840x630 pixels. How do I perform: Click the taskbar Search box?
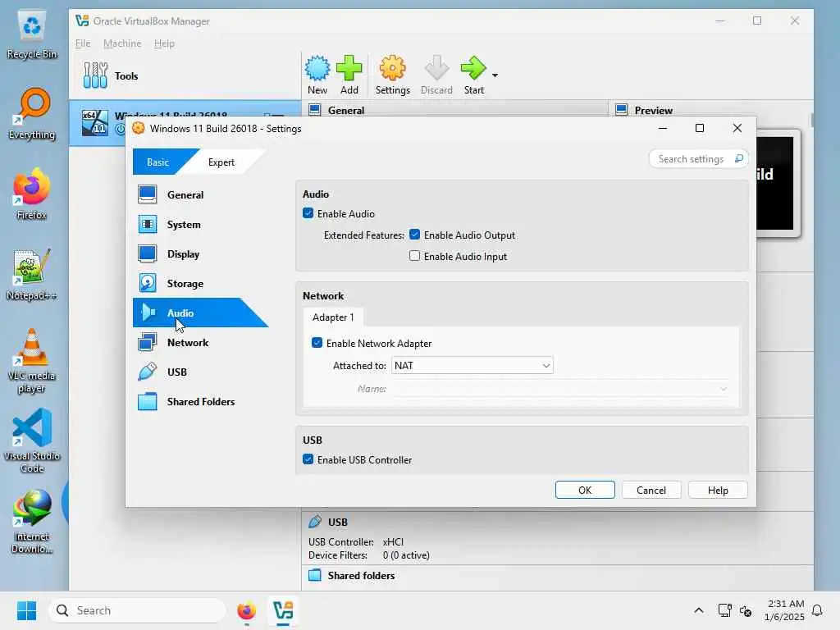pyautogui.click(x=137, y=610)
